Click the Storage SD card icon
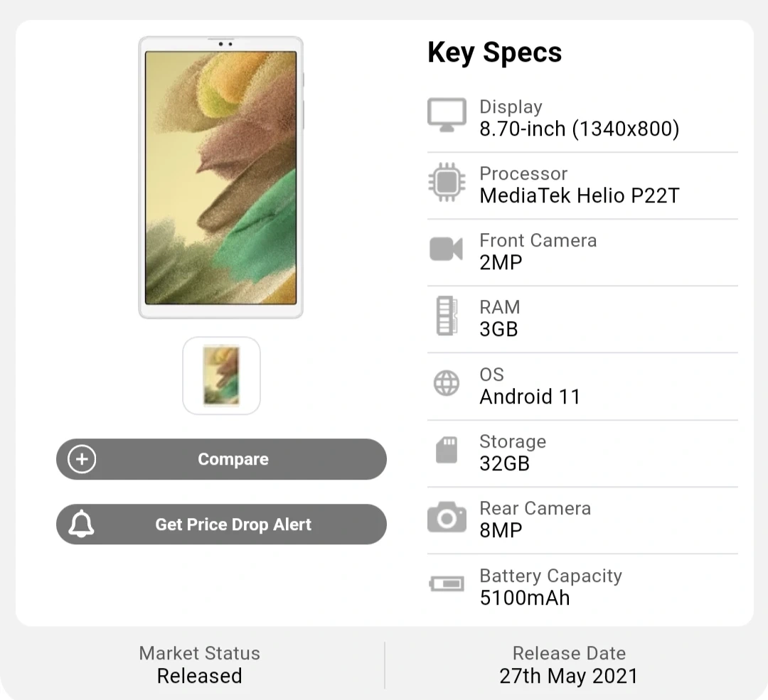Image resolution: width=768 pixels, height=700 pixels. (447, 451)
